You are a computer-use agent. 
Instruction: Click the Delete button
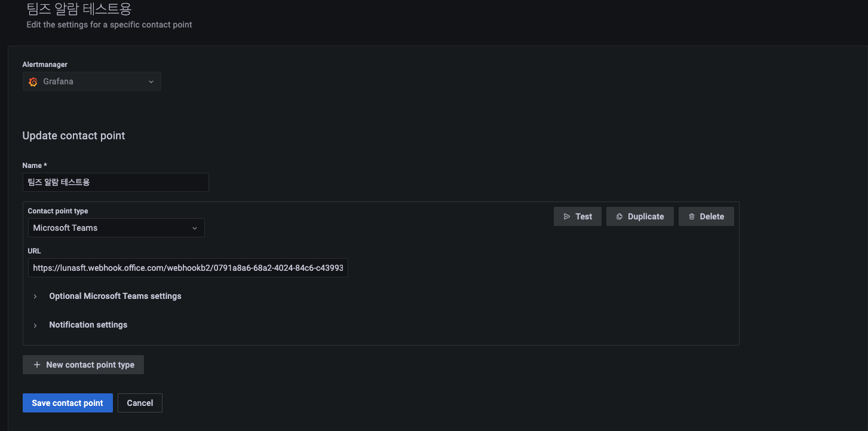pyautogui.click(x=706, y=216)
